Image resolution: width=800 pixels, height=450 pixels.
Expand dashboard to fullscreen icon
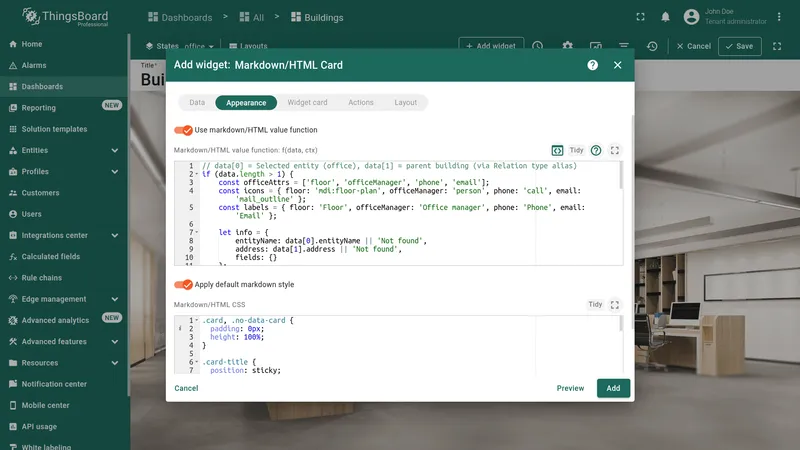pos(777,46)
